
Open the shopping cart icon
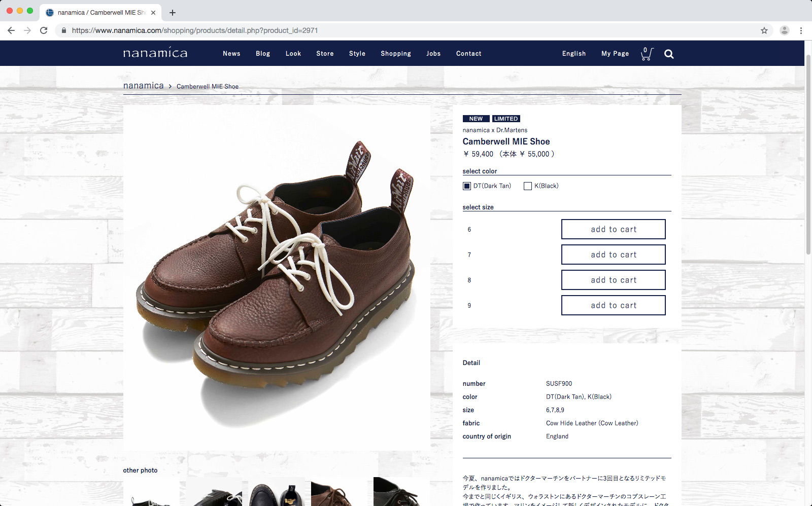[x=647, y=54]
